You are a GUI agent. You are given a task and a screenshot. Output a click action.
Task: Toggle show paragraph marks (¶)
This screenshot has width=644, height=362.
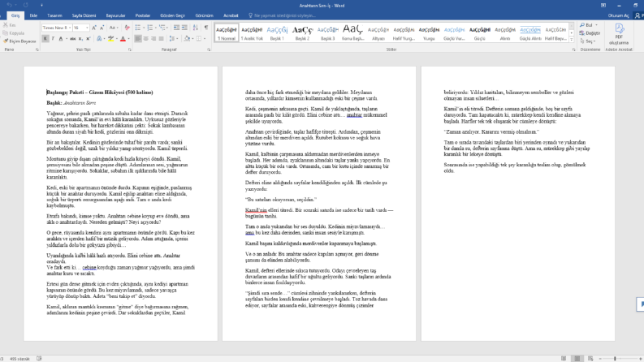click(205, 28)
